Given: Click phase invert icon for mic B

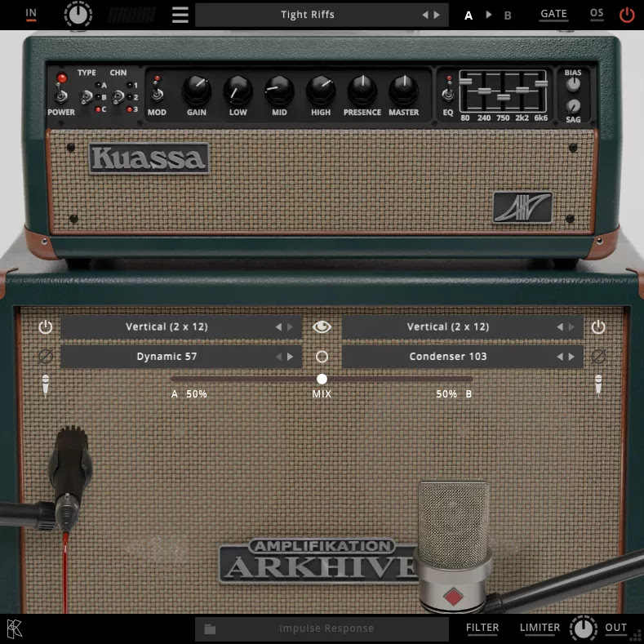Looking at the screenshot, I should 598,357.
